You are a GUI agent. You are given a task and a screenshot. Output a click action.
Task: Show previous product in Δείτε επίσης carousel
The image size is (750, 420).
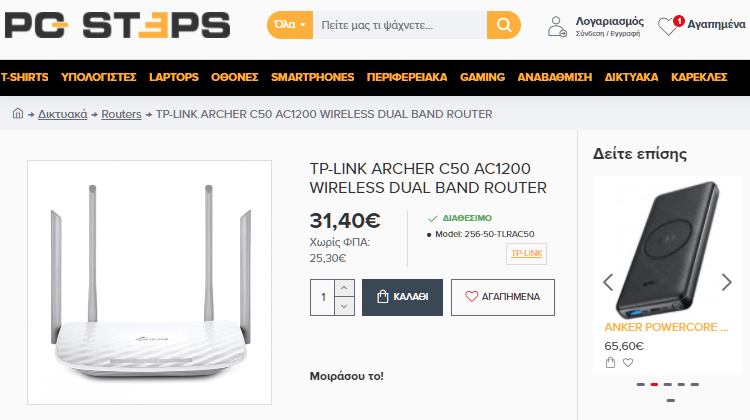(x=608, y=282)
